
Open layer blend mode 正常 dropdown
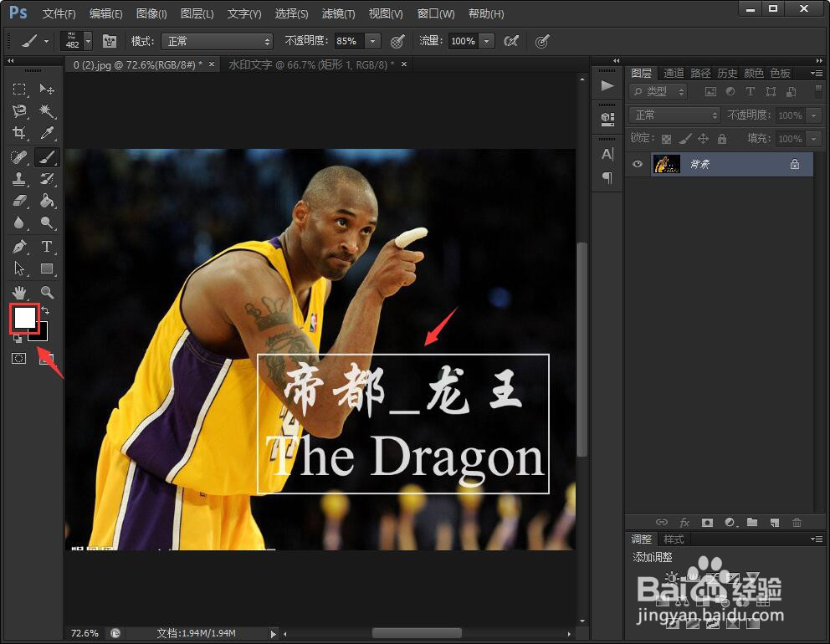[674, 115]
